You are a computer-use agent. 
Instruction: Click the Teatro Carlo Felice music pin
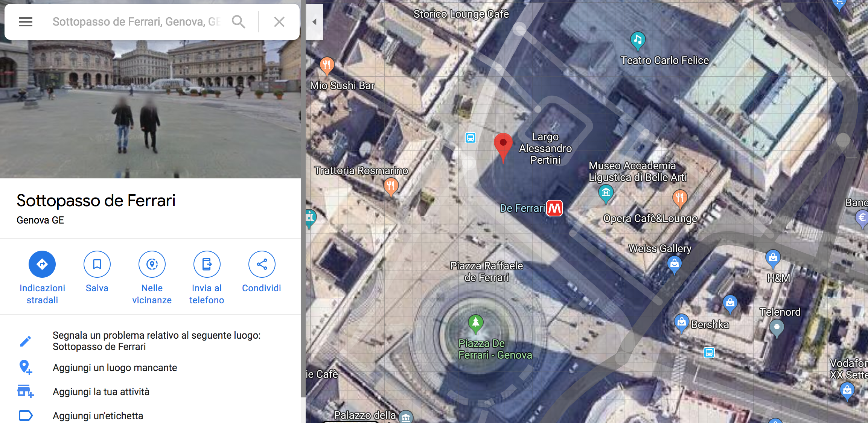click(638, 41)
